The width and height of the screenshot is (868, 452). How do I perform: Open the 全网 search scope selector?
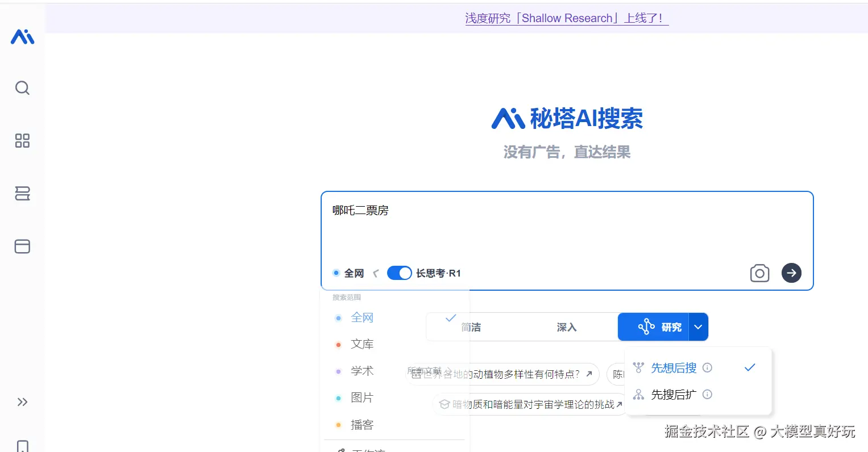tap(348, 273)
